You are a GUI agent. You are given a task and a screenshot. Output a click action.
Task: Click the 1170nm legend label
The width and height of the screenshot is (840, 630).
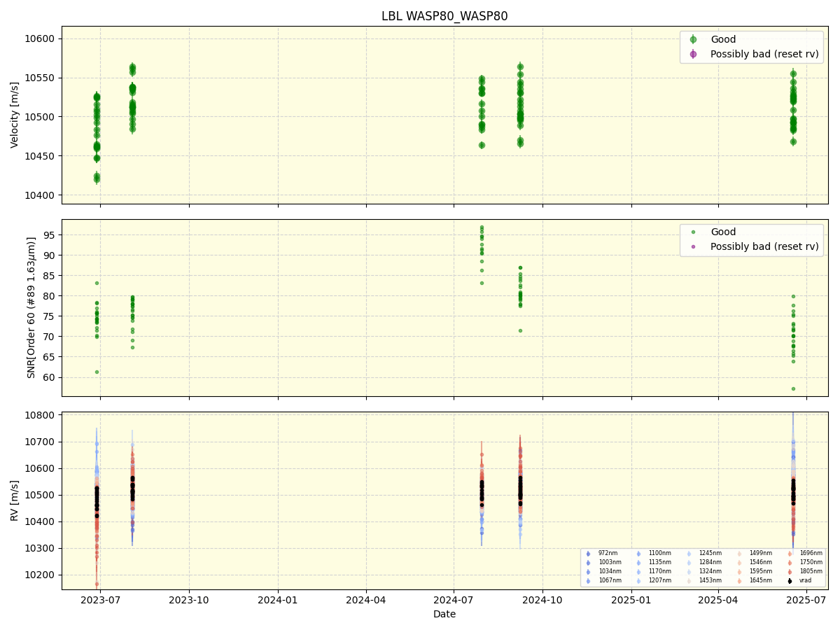click(660, 571)
